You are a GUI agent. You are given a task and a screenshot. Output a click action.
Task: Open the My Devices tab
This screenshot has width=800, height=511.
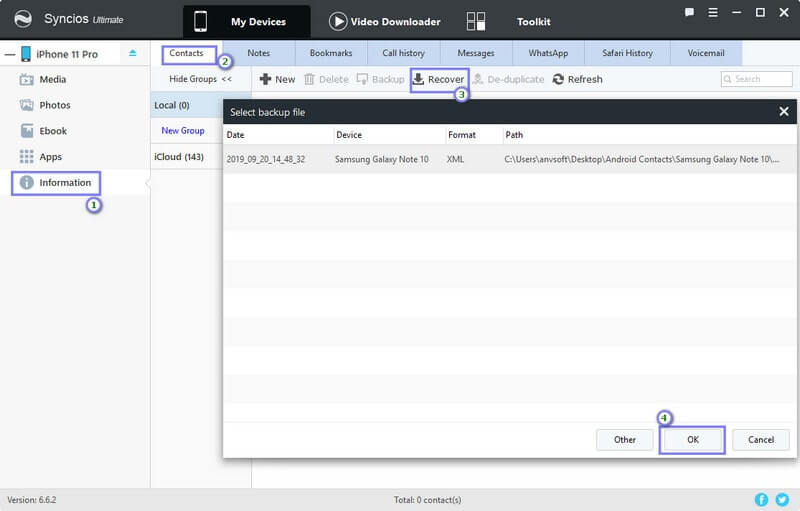[x=246, y=21]
